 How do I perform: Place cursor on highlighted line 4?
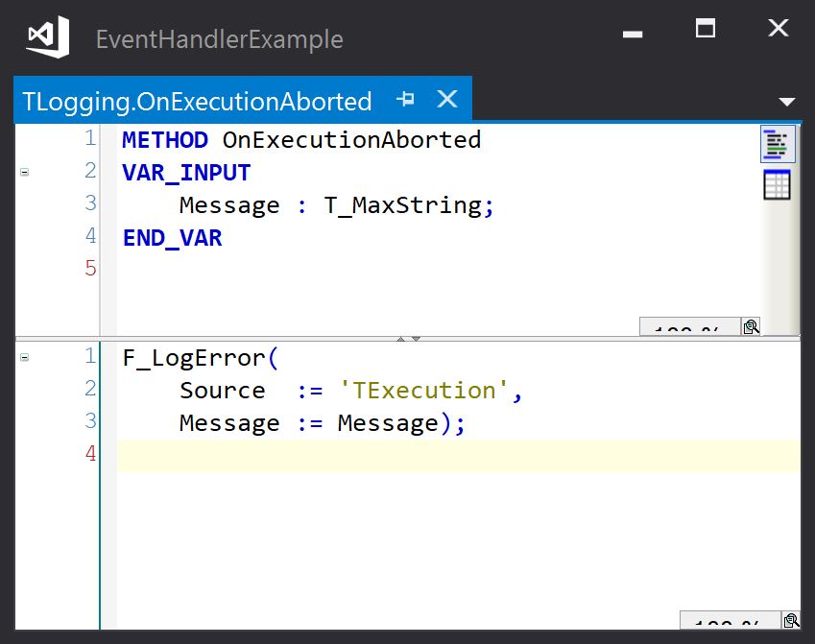point(459,455)
